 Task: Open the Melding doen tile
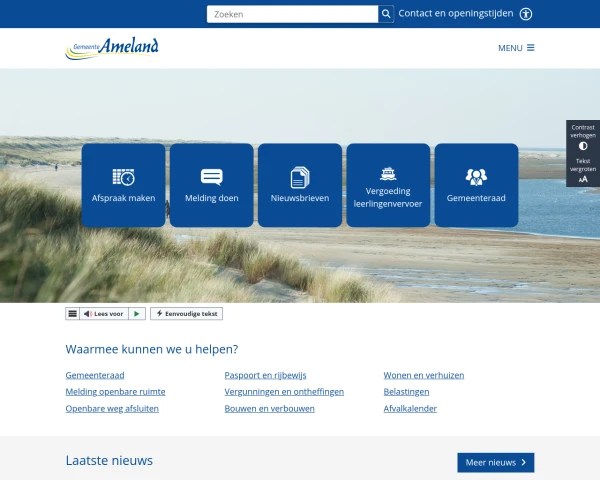click(212, 185)
